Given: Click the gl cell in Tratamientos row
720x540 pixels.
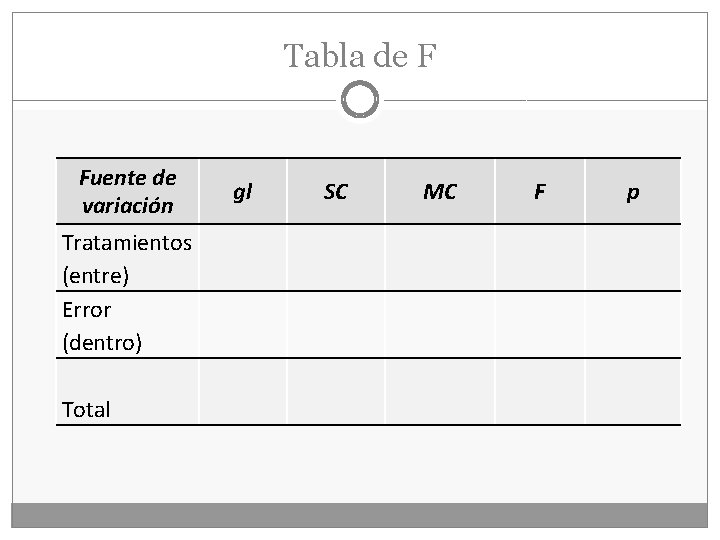Looking at the screenshot, I should (243, 258).
